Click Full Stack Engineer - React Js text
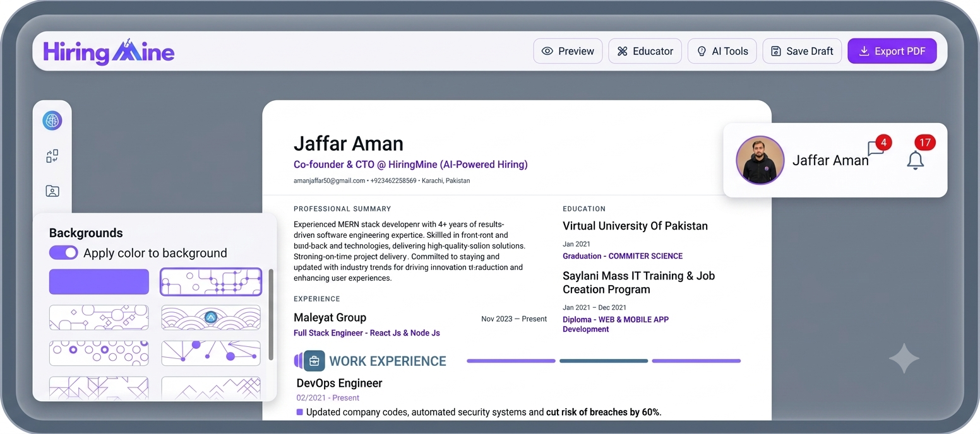Screen dimensions: 980x434 (x=367, y=333)
